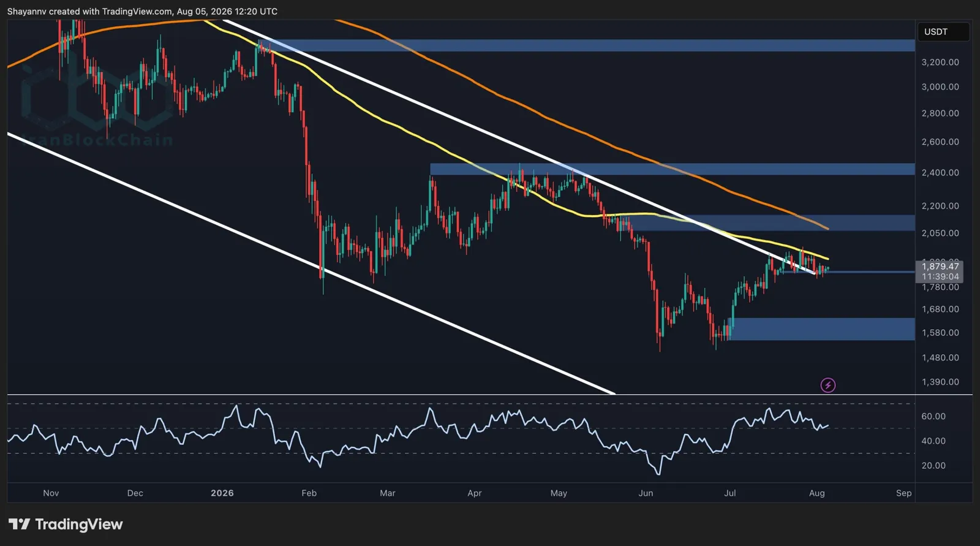
Task: Click the RSI 60.00 scale label
Action: (933, 416)
